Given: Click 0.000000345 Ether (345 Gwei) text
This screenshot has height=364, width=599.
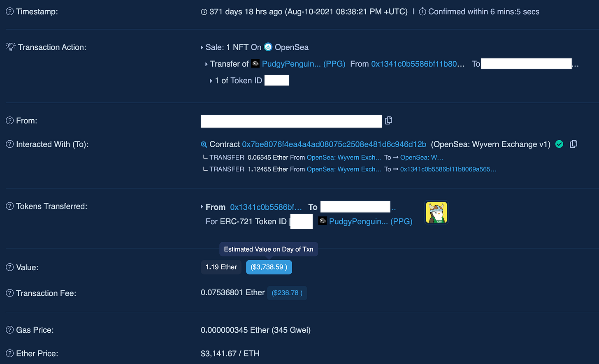Looking at the screenshot, I should [x=255, y=330].
